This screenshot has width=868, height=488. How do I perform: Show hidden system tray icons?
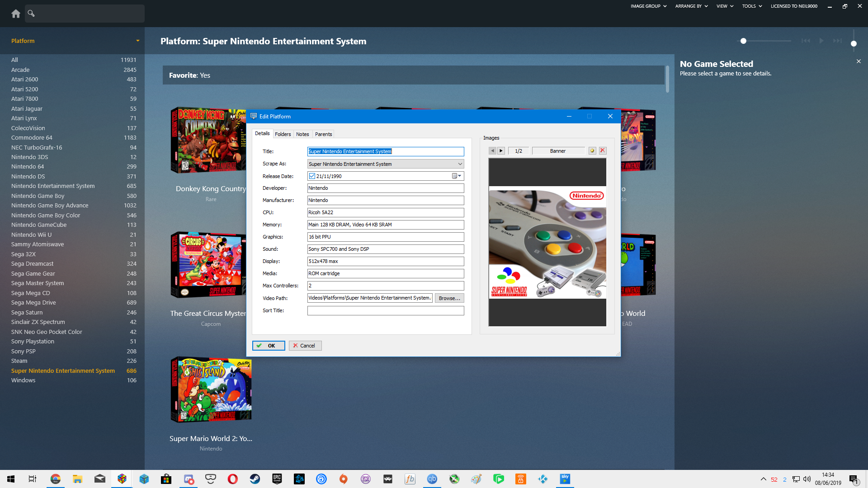(x=763, y=479)
